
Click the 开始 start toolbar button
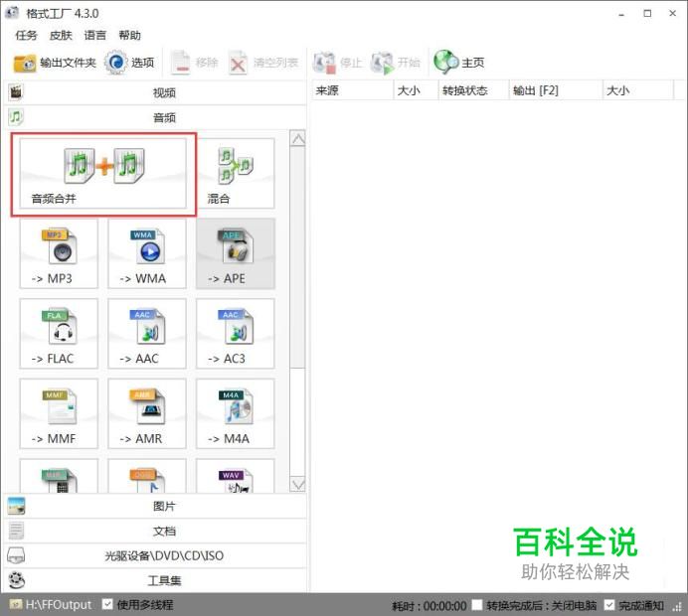pos(396,63)
